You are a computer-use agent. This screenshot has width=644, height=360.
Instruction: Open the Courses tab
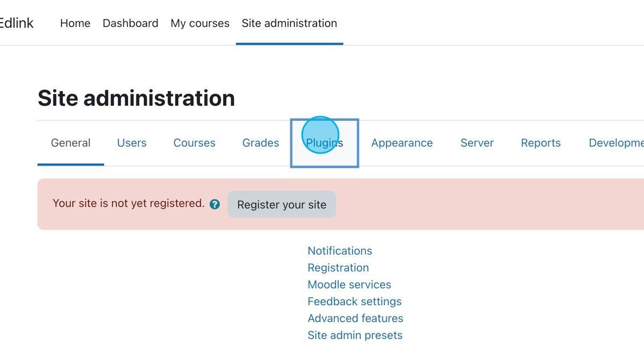[194, 143]
